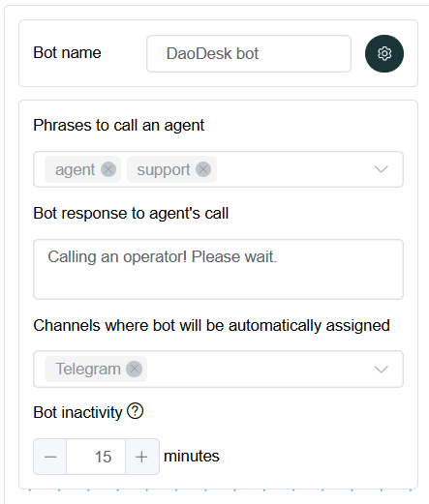Viewport: 429px width, 504px height.
Task: Select the "agent" tag text
Action: pos(75,170)
